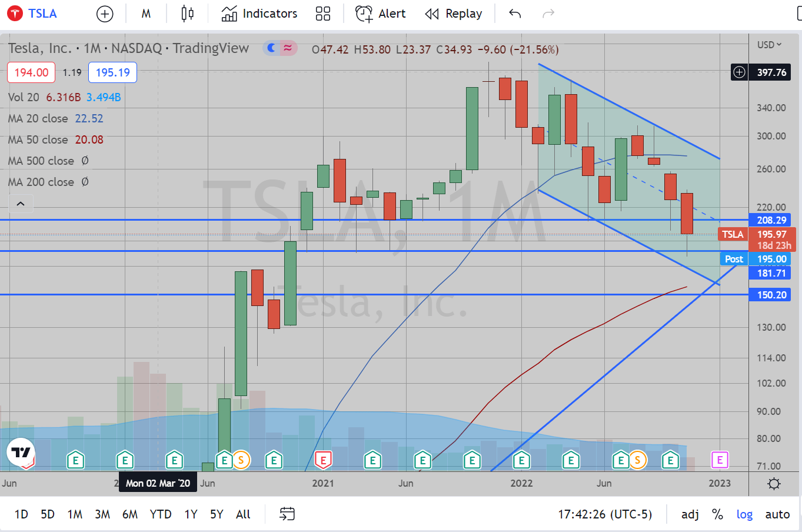Open the USD currency dropdown
The image size is (802, 532).
pos(769,45)
